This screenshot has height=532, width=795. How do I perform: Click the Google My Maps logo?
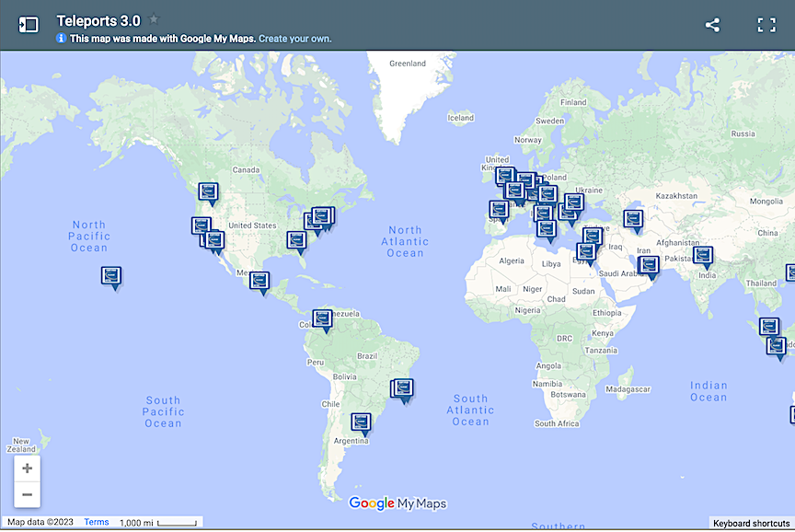397,503
